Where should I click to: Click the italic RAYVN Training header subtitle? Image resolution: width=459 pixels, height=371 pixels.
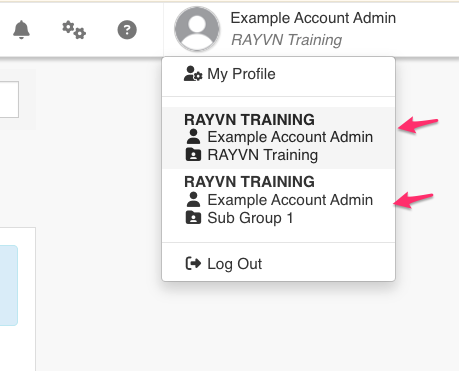tap(287, 40)
